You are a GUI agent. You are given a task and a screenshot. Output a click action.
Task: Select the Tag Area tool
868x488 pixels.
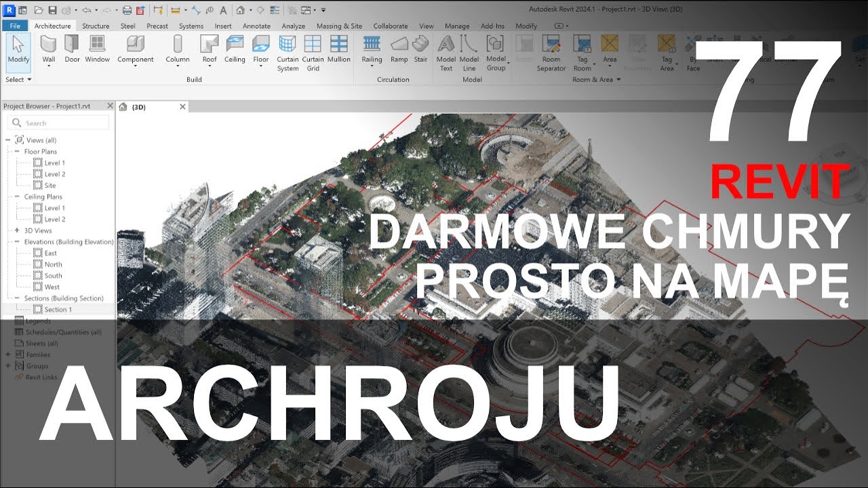coord(667,54)
